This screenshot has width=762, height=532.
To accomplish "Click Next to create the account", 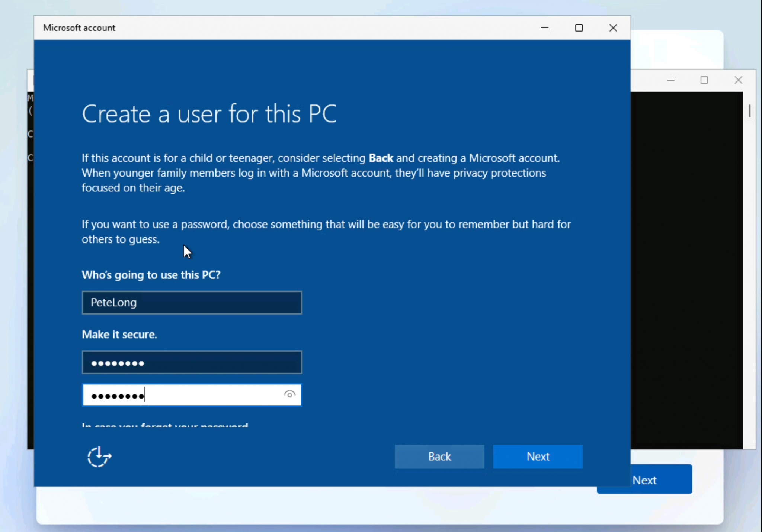I will tap(538, 457).
